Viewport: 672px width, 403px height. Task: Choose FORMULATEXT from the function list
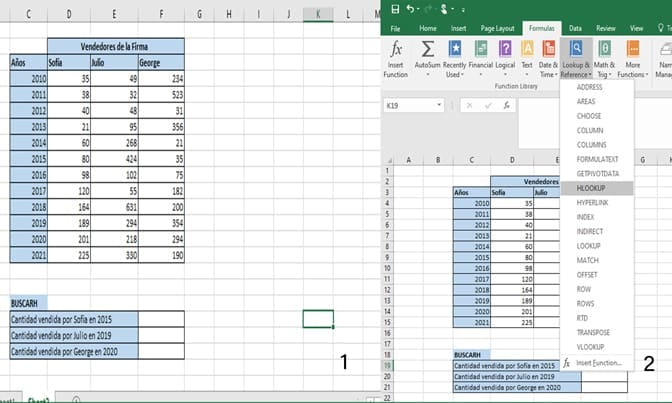[x=597, y=159]
